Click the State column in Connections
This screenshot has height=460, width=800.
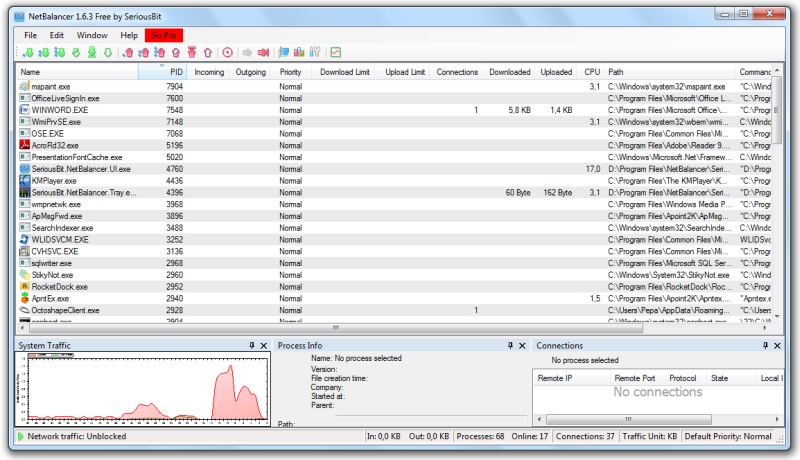(x=730, y=378)
